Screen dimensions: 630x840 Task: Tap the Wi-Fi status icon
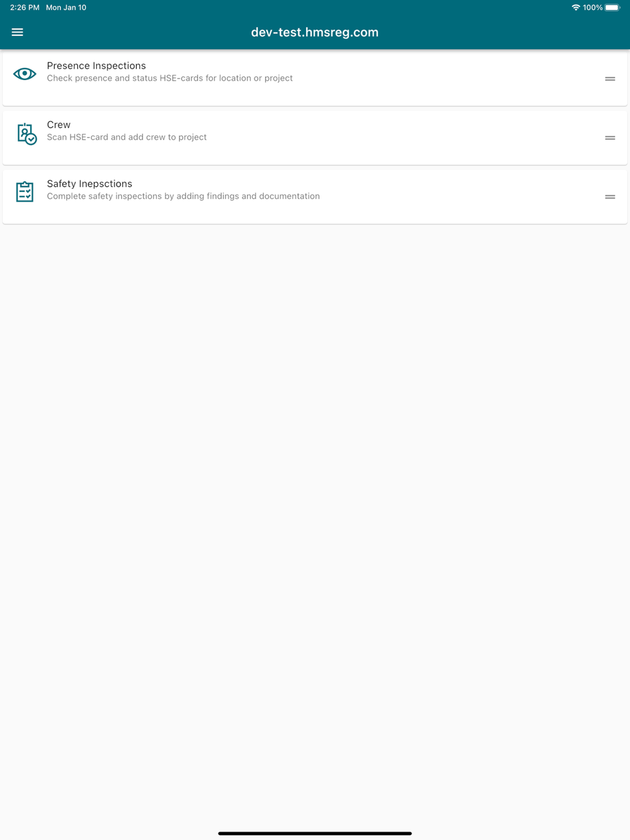[x=576, y=8]
